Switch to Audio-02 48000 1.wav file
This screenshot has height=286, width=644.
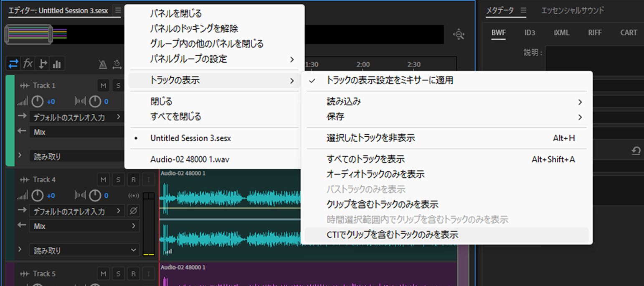(214, 159)
